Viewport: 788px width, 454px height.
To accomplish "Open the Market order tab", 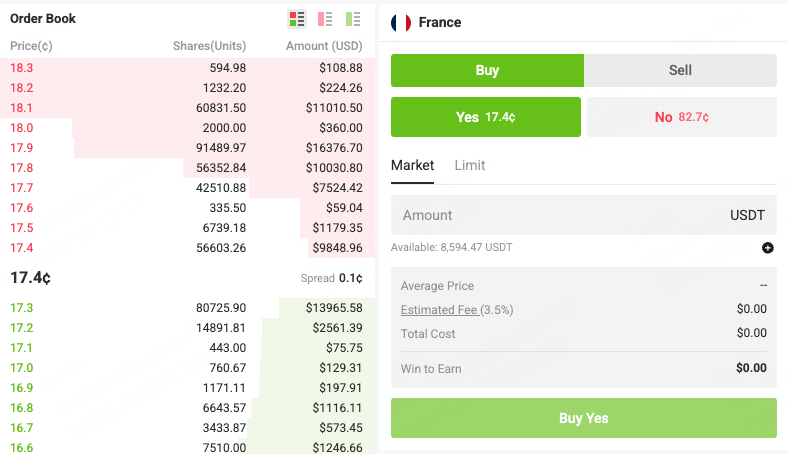I will click(412, 165).
